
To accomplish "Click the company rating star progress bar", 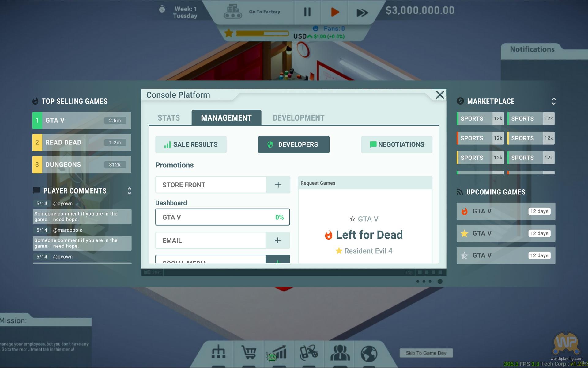I will click(262, 33).
